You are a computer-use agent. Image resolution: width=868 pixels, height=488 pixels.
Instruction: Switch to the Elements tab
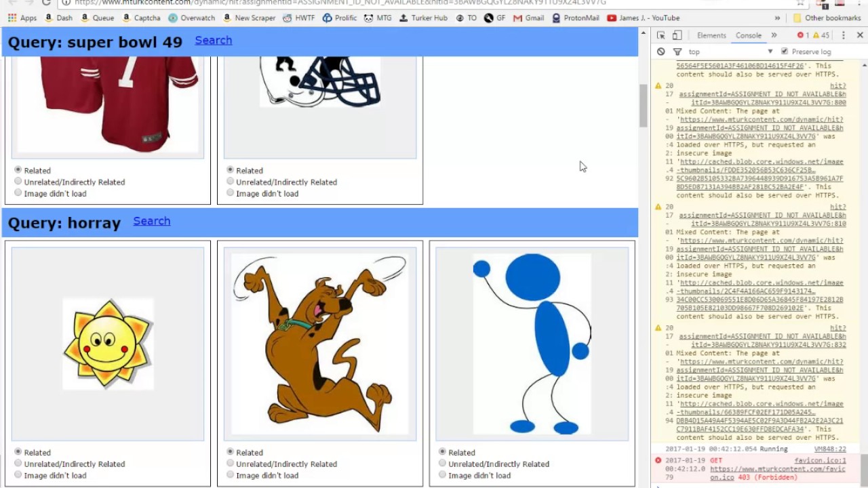click(x=711, y=35)
